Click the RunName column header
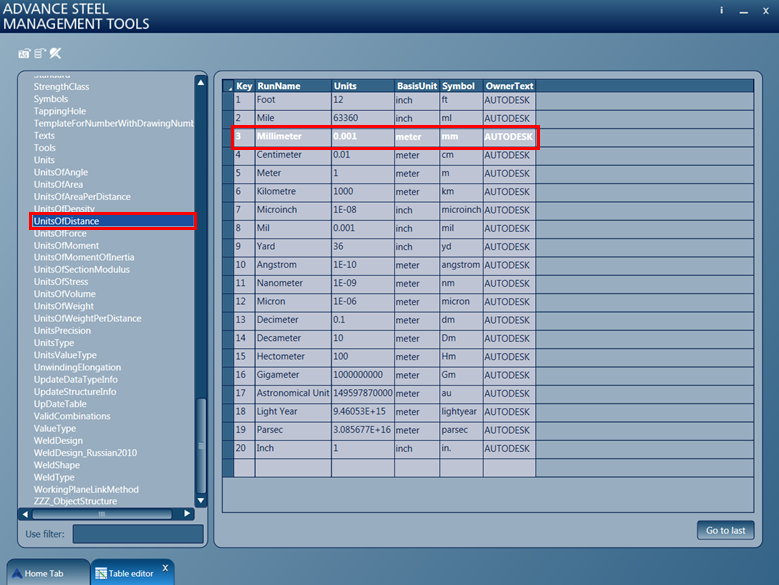The height and width of the screenshot is (585, 779). tap(293, 86)
